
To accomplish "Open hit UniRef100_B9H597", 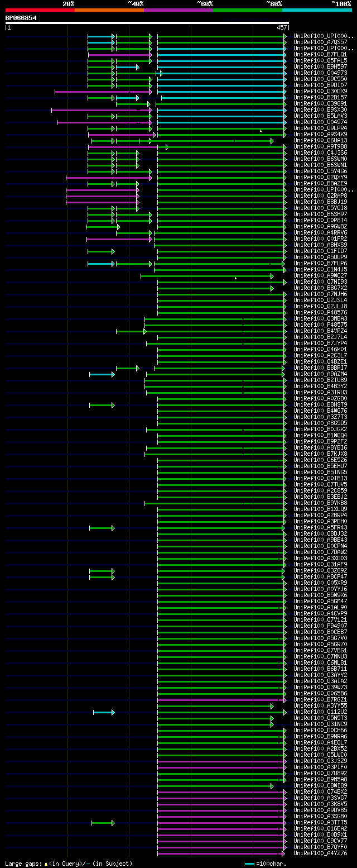I will [x=320, y=66].
